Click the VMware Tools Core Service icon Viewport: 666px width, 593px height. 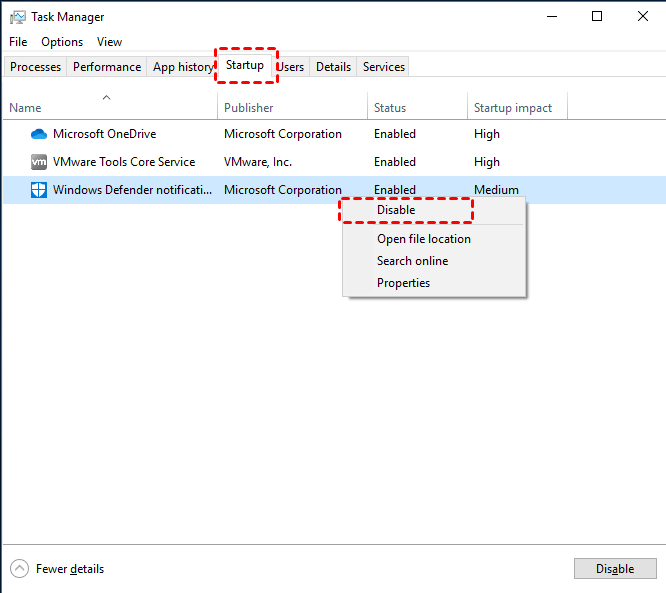(x=39, y=162)
